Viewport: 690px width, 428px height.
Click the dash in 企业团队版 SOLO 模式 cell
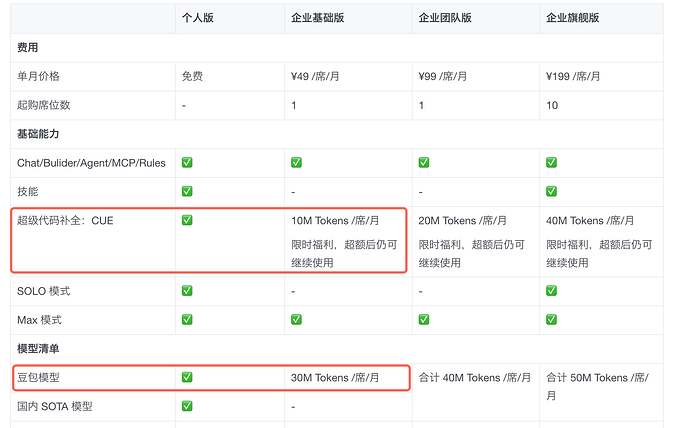[x=421, y=292]
